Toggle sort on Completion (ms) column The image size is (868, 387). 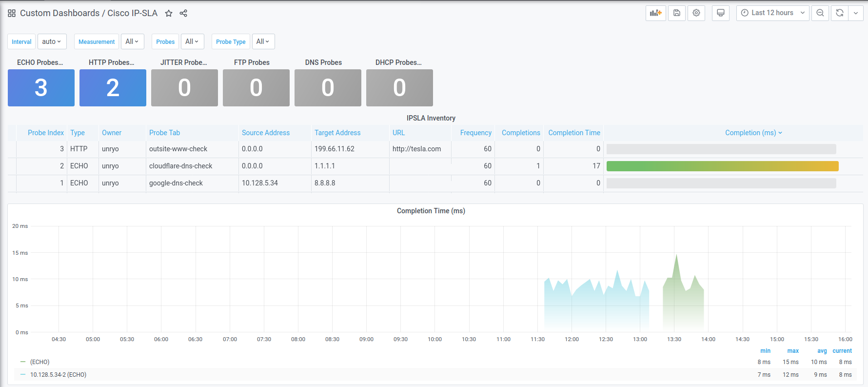tap(753, 133)
